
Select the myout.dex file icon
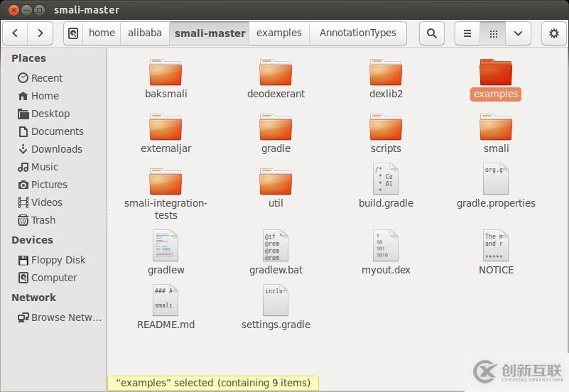click(386, 246)
